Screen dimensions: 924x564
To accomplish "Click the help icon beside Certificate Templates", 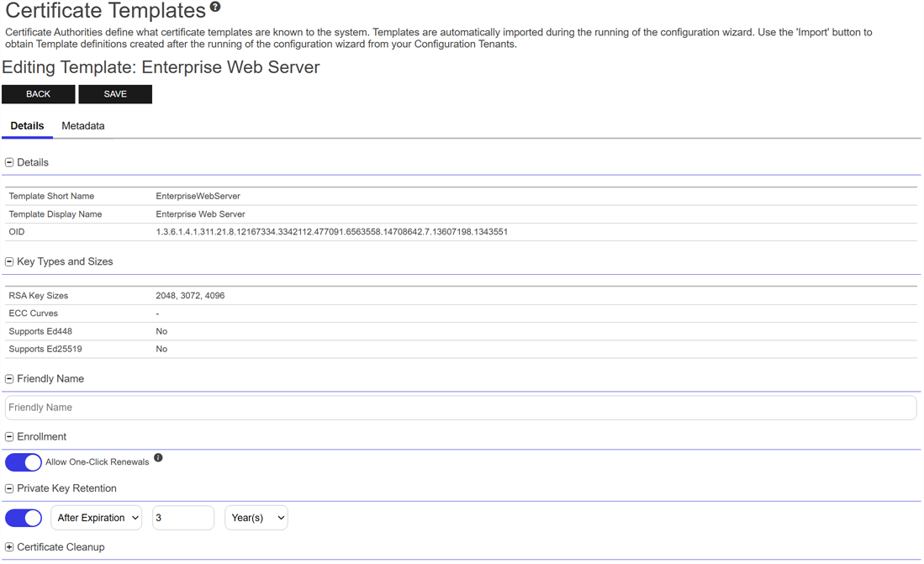I will click(x=215, y=8).
